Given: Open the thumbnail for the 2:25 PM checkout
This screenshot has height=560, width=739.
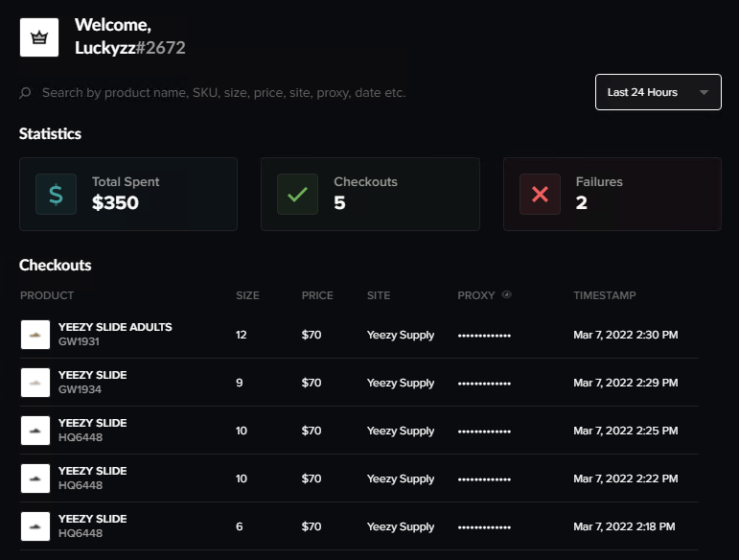Looking at the screenshot, I should tap(35, 431).
